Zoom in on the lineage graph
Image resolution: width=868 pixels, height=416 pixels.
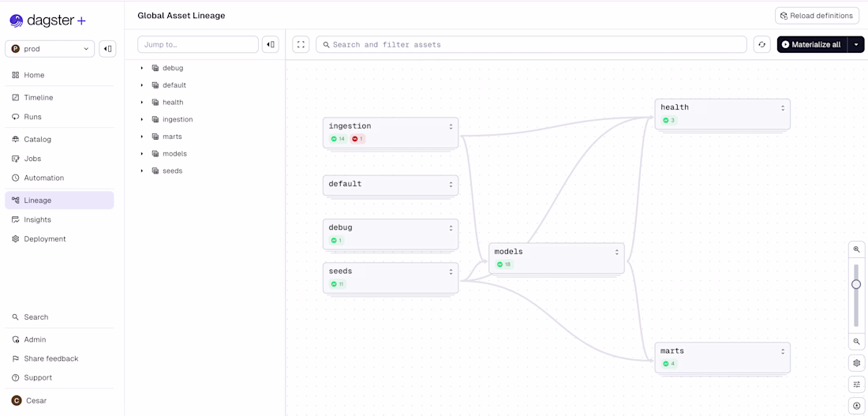click(856, 249)
